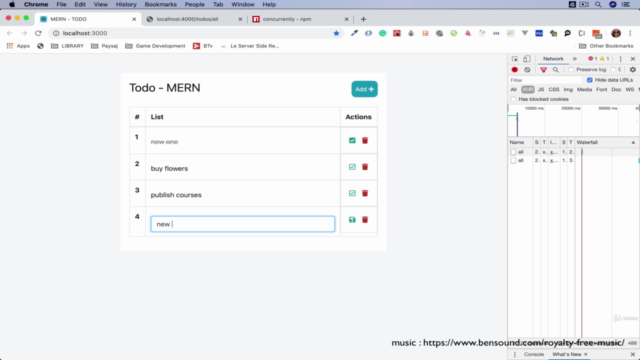
Task: Open network search with magnifier icon
Action: click(x=556, y=70)
